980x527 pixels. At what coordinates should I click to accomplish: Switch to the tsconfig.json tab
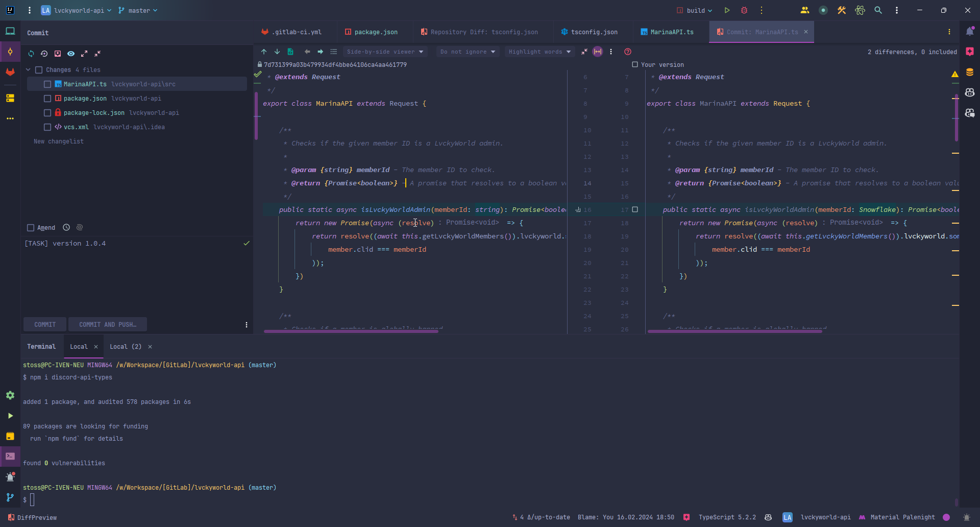click(x=594, y=32)
